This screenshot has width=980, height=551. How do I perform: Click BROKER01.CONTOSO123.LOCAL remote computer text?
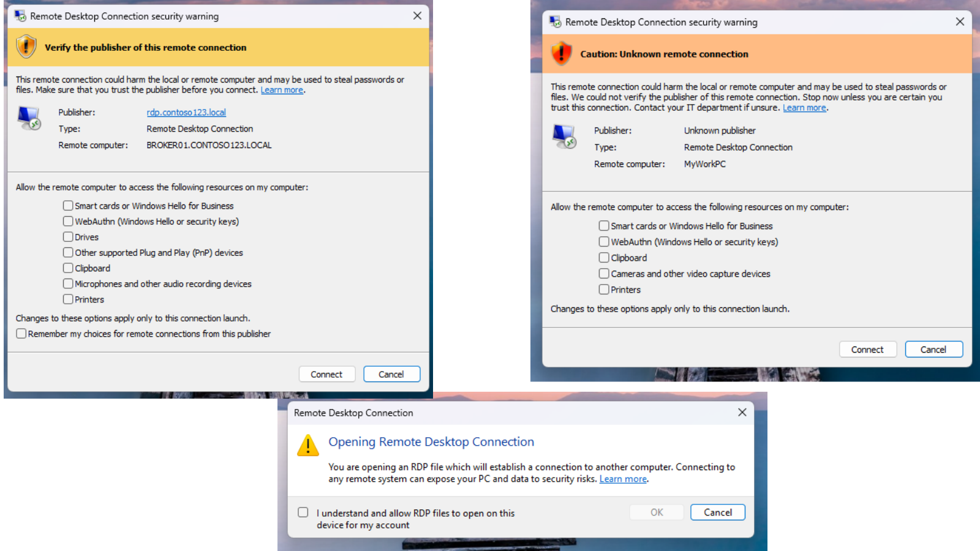tap(209, 145)
